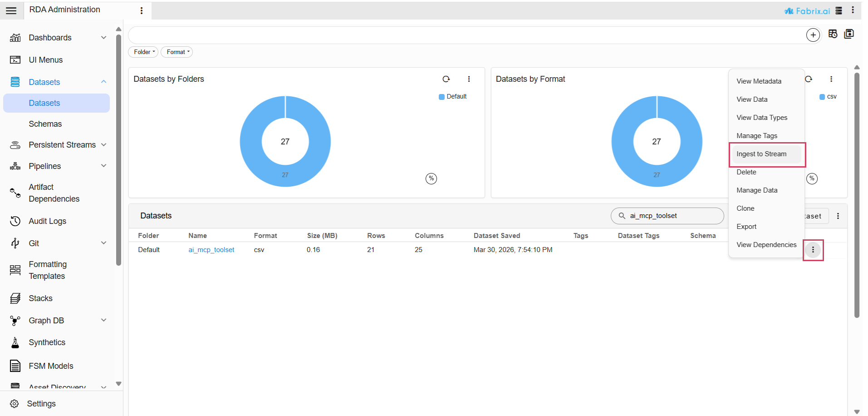Select Ingest to Stream menu option
The width and height of the screenshot is (868, 416).
coord(761,154)
